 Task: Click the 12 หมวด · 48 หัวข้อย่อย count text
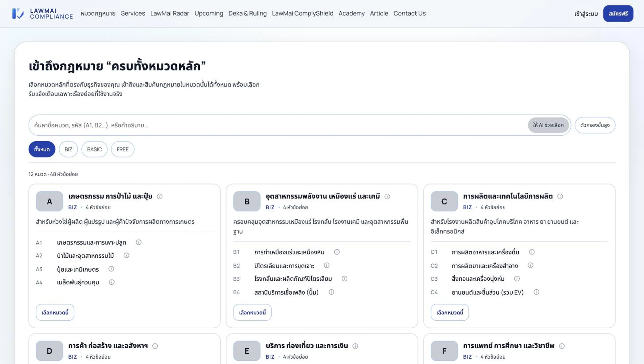pos(53,174)
